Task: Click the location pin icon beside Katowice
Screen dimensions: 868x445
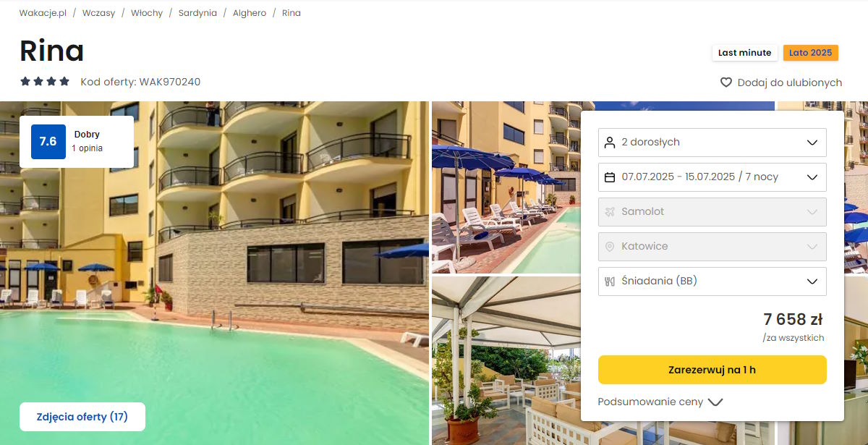Action: (609, 246)
